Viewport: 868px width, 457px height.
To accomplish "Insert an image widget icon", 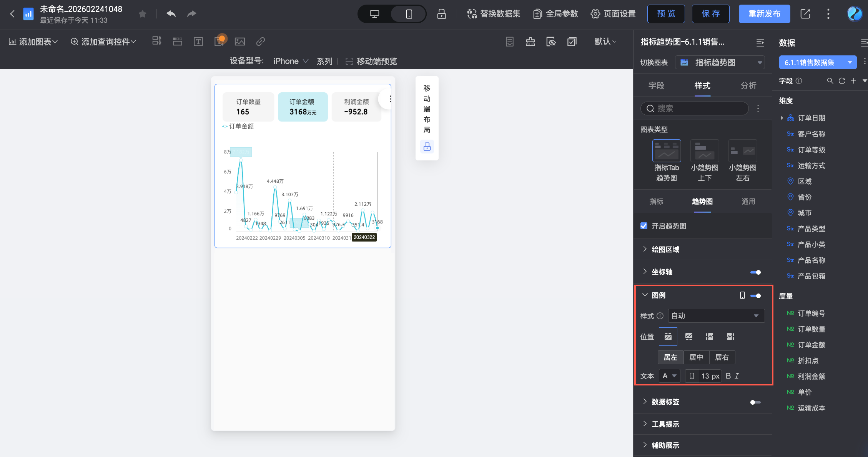I will pyautogui.click(x=240, y=42).
